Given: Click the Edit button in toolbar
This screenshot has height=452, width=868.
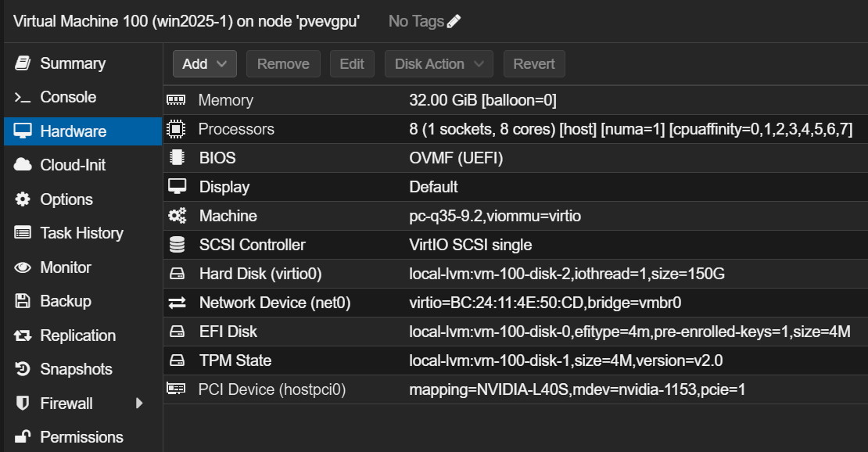Looking at the screenshot, I should click(x=352, y=64).
